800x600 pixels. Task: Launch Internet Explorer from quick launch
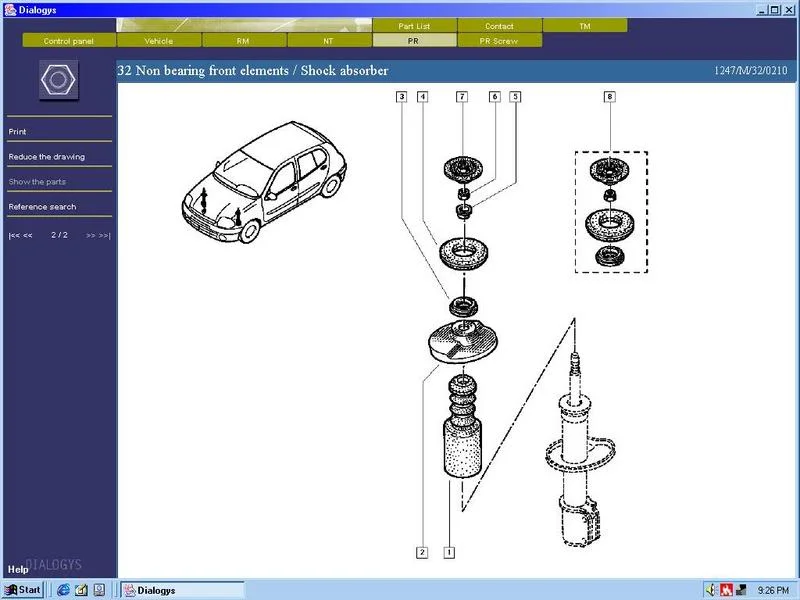click(63, 590)
